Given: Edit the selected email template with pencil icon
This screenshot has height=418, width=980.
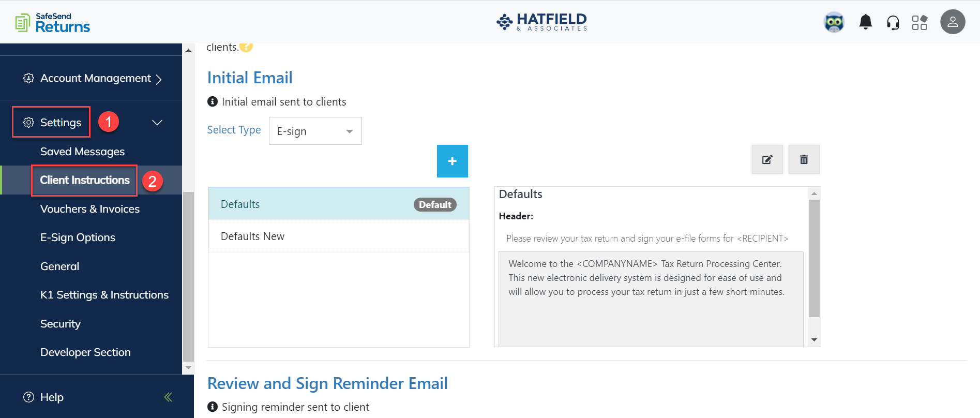Looking at the screenshot, I should point(767,159).
